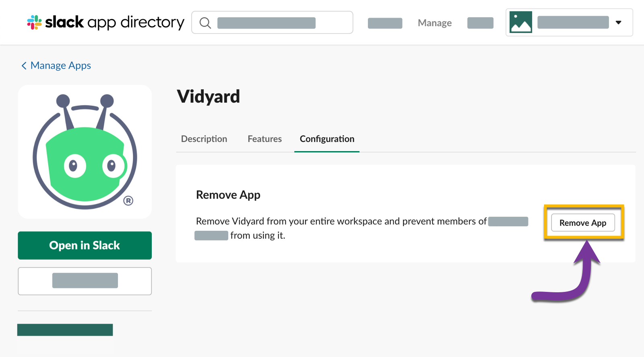
Task: Expand the workspace dropdown arrow
Action: coord(619,23)
